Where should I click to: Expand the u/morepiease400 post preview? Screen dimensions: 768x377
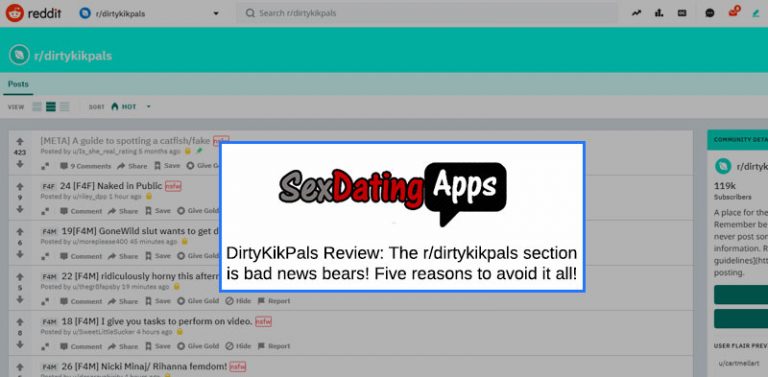tap(45, 256)
